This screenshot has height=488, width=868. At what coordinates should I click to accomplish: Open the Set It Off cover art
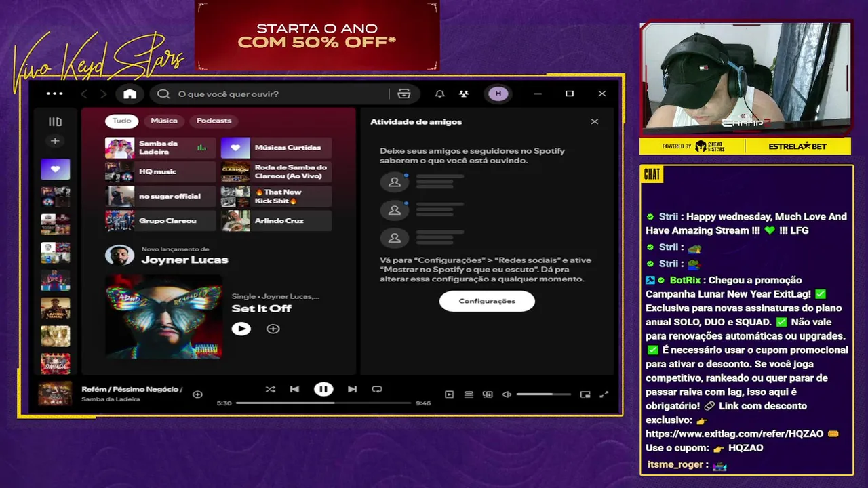point(163,316)
